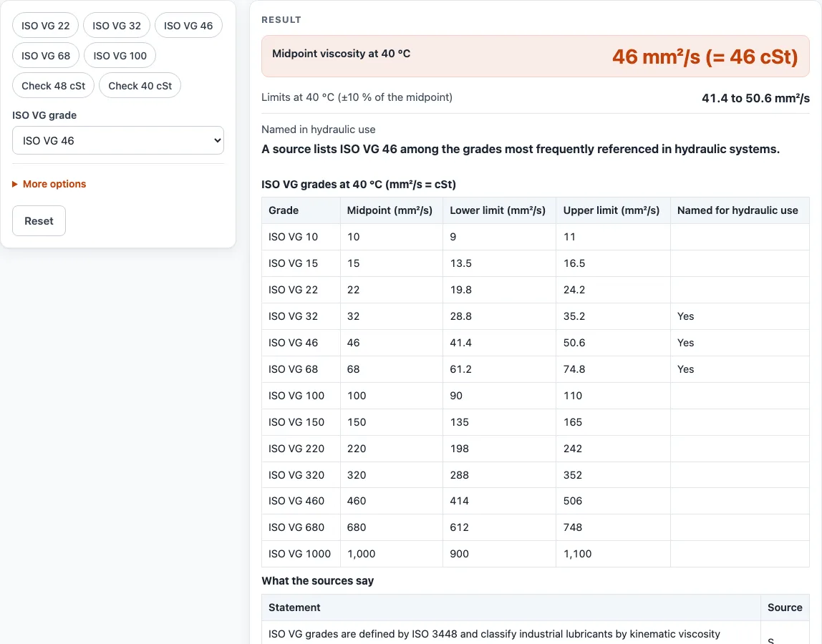This screenshot has width=822, height=644.
Task: Click the Named for hydraulic use header
Action: pos(740,210)
